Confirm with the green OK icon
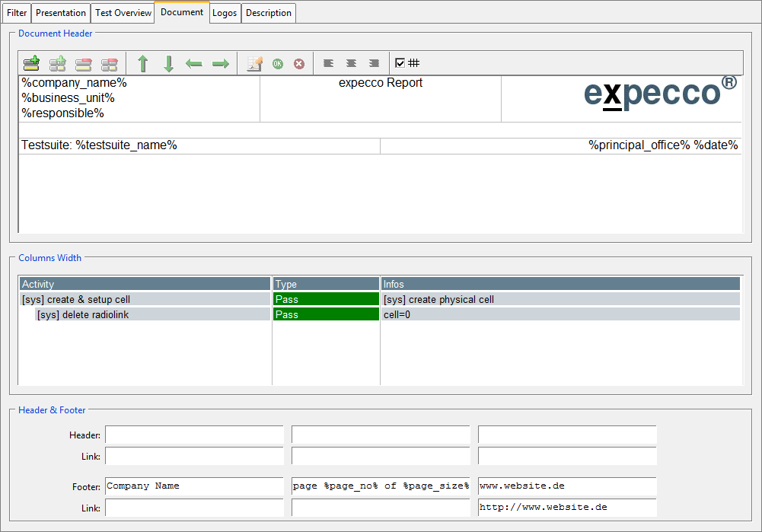762x532 pixels. pyautogui.click(x=278, y=64)
